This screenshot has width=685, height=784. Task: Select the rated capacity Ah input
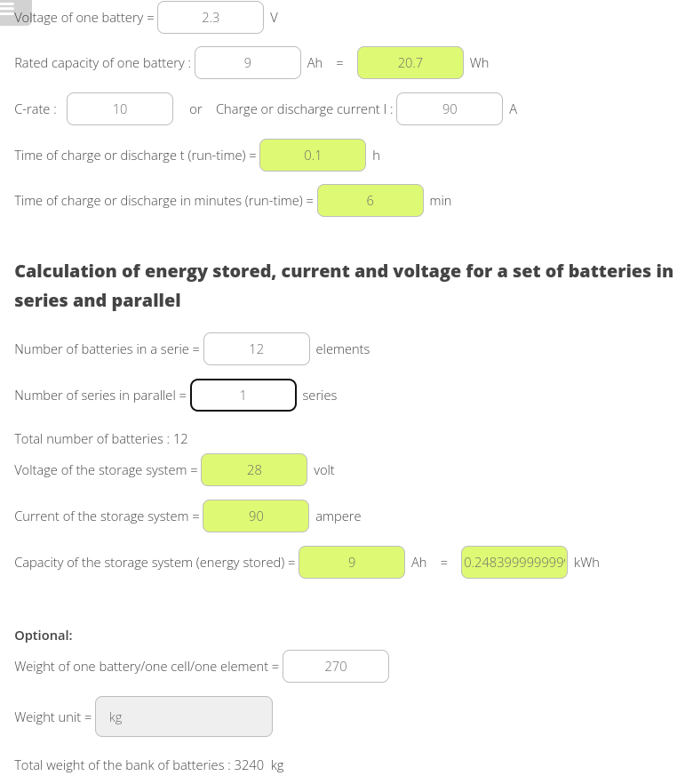point(248,63)
